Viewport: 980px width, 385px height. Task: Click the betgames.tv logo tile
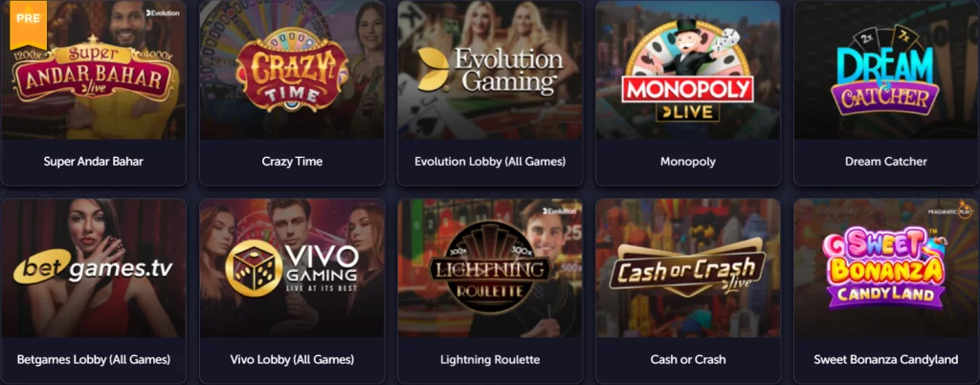(x=94, y=268)
